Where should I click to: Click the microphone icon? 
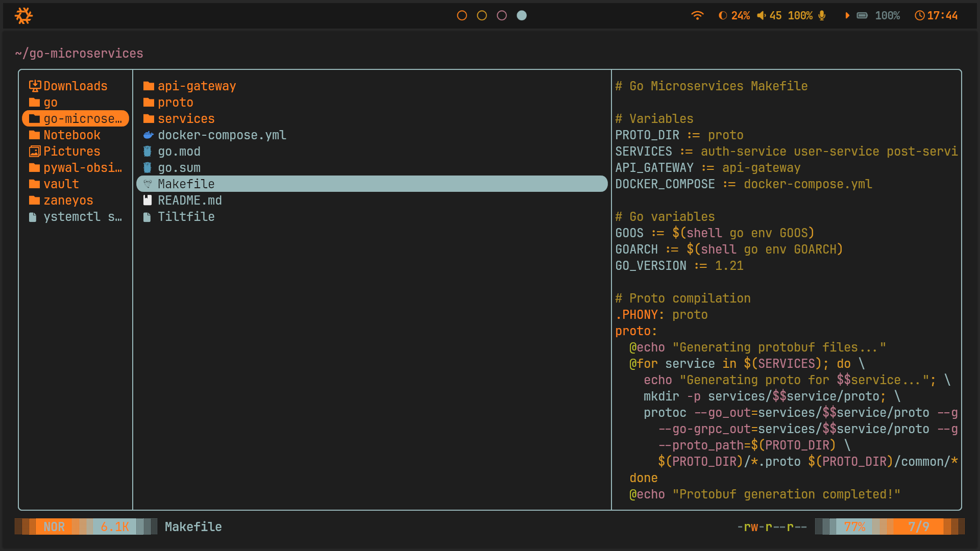point(822,16)
